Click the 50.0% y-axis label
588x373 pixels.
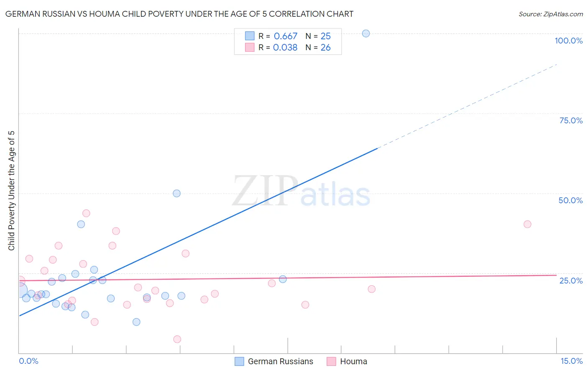pyautogui.click(x=570, y=200)
